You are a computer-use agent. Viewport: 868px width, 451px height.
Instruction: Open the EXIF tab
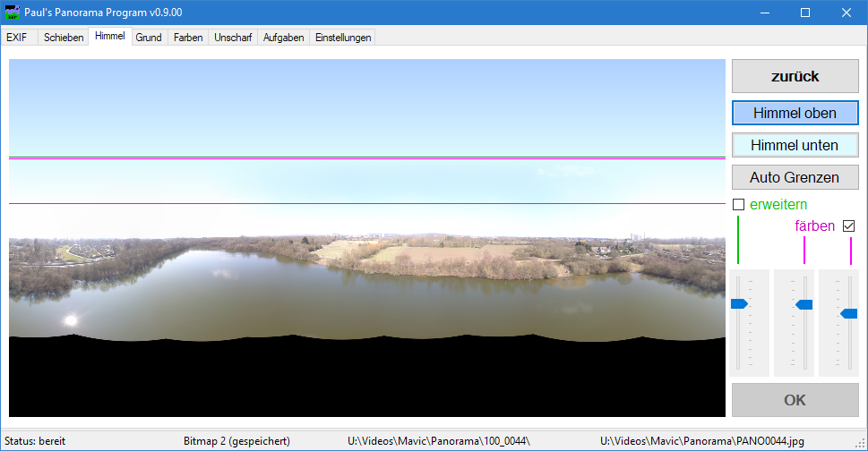click(17, 38)
